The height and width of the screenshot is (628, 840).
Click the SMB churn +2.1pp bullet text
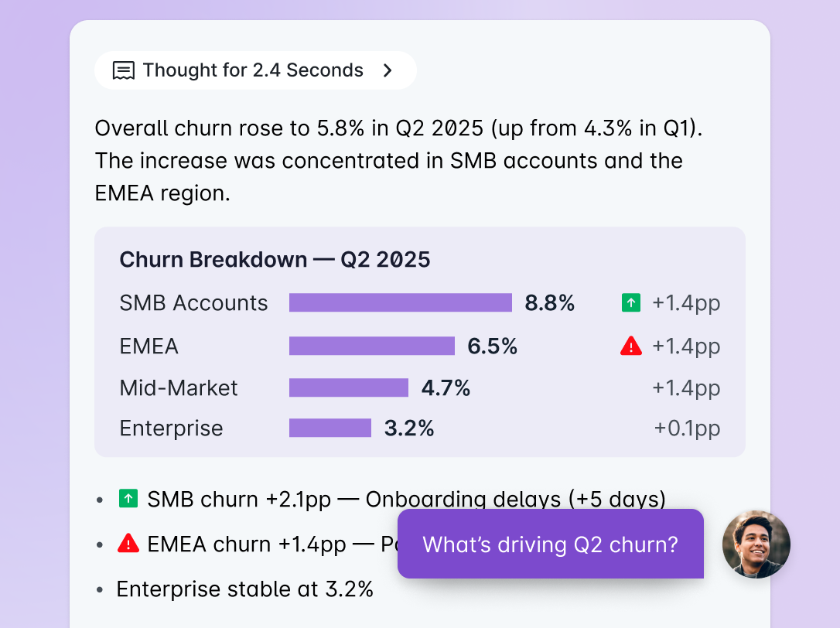pos(407,500)
